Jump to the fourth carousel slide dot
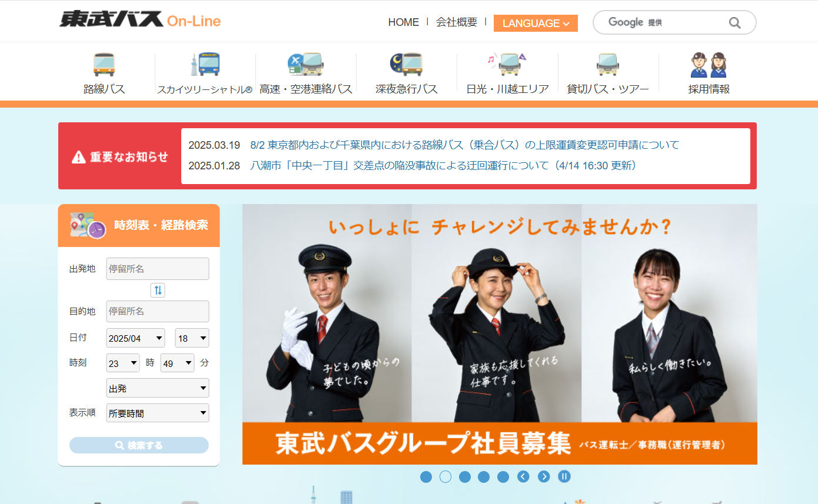Screen dimensions: 818x504 484,477
